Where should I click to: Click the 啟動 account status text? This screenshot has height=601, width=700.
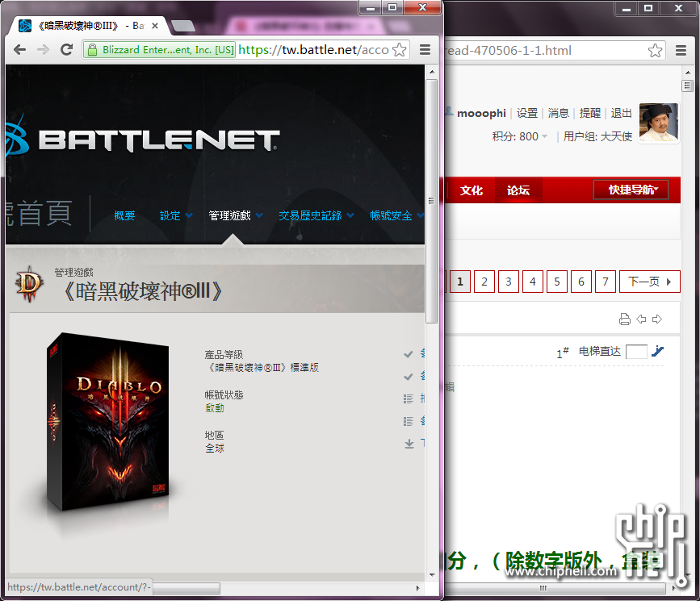tap(215, 408)
